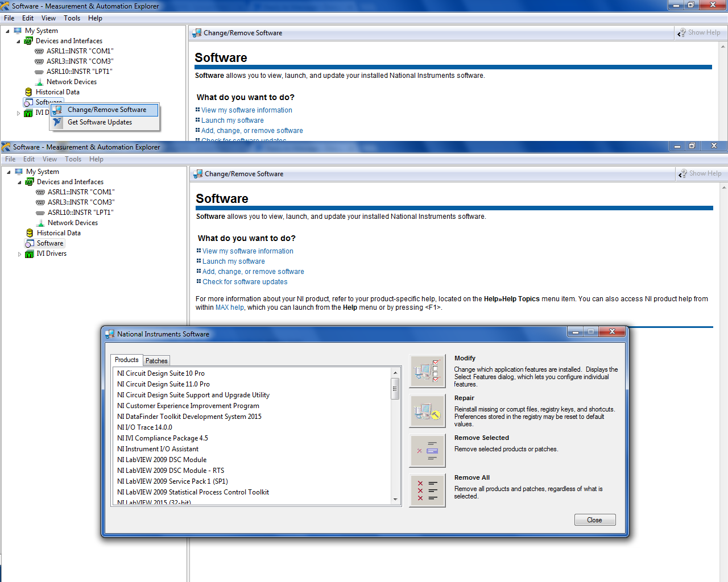Click product list scroll up arrow
The height and width of the screenshot is (582, 728).
tap(395, 373)
